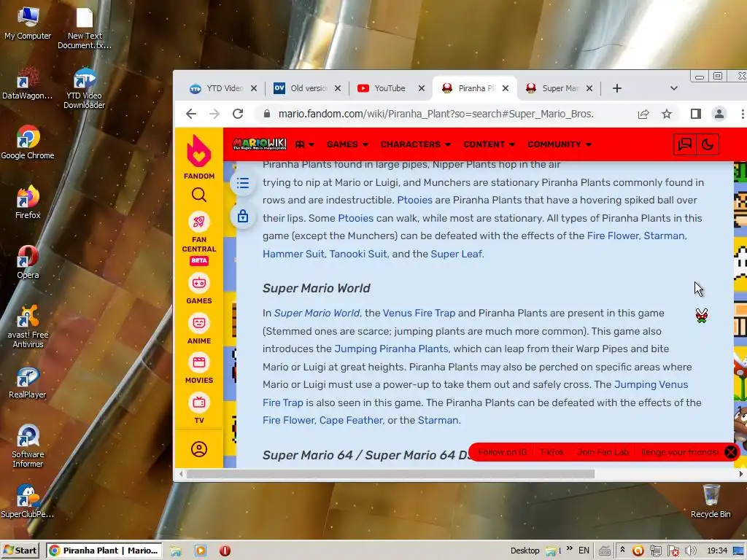747x560 pixels.
Task: Click the EN language indicator
Action: coord(584,551)
